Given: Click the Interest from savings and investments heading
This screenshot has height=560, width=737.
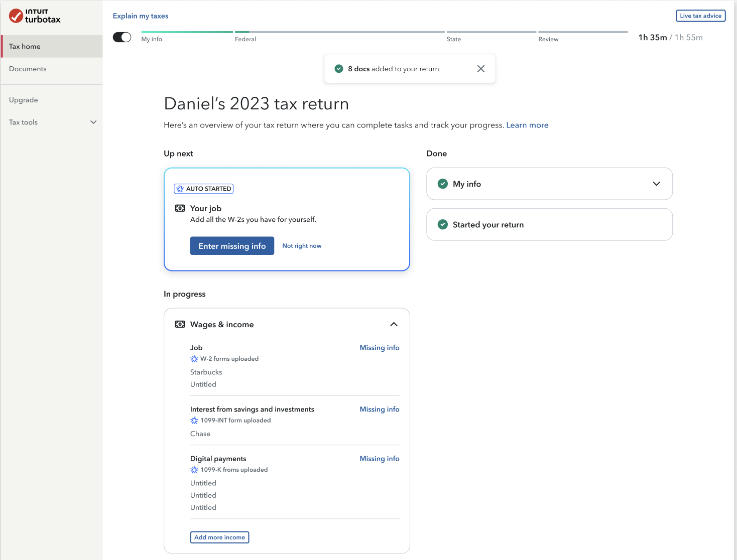Looking at the screenshot, I should [252, 409].
